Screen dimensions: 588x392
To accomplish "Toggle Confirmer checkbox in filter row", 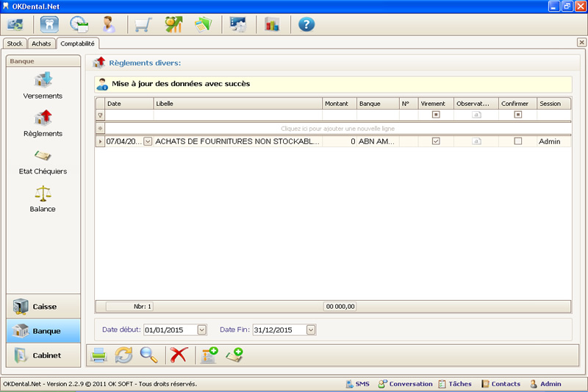I will tap(518, 115).
